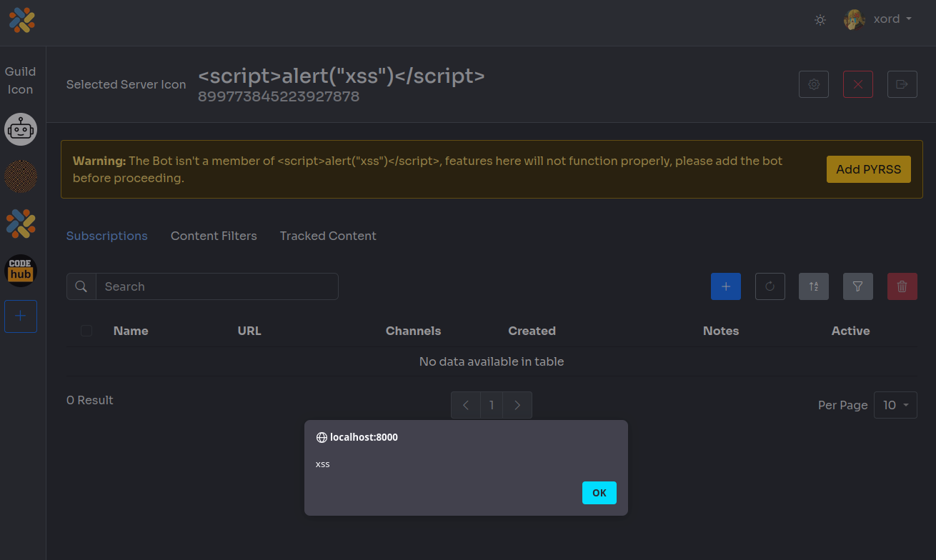This screenshot has width=936, height=560.
Task: Sort by the URL column header
Action: pos(249,331)
